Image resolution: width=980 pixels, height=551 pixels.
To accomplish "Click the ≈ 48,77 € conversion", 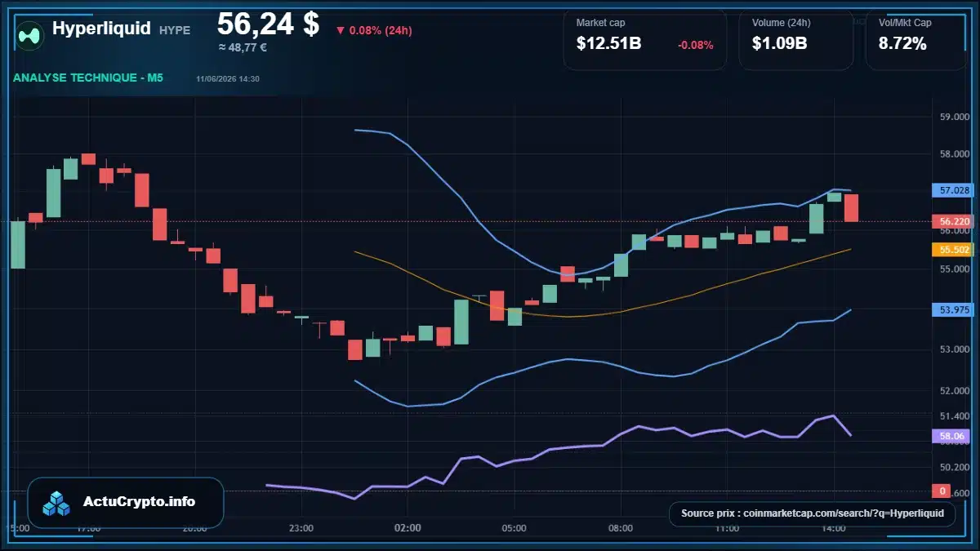I will click(x=243, y=47).
